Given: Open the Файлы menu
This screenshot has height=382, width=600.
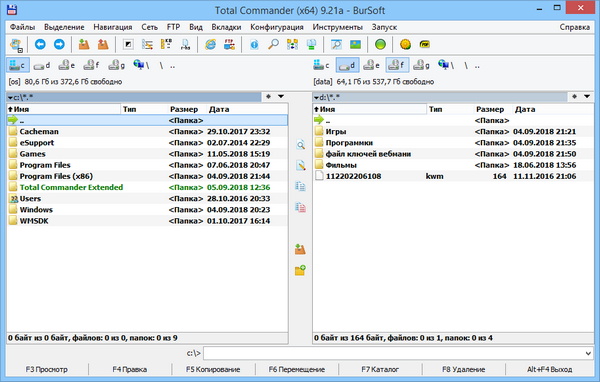Looking at the screenshot, I should 22,27.
